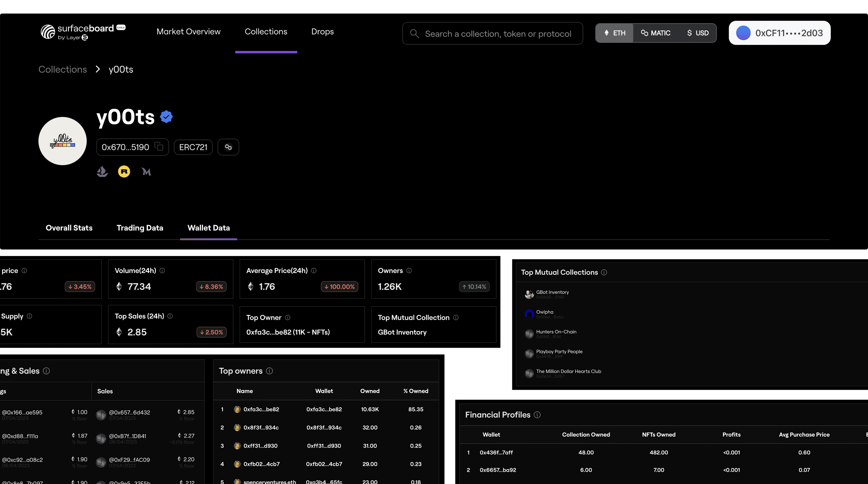Open Collections nav item
This screenshot has width=868, height=484.
pos(266,32)
